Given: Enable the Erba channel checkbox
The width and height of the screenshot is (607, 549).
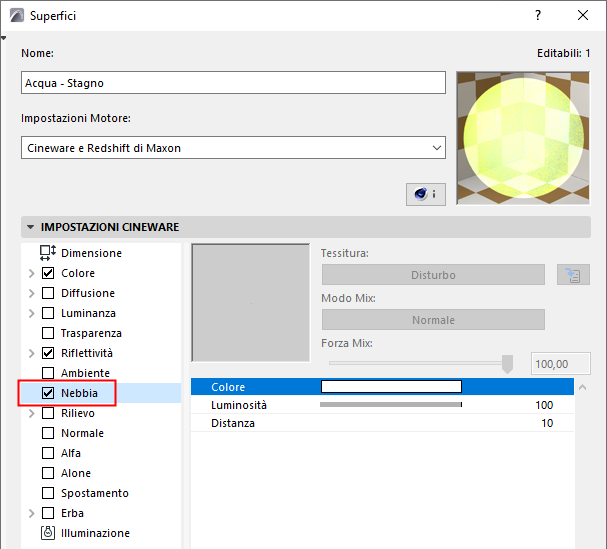Looking at the screenshot, I should pyautogui.click(x=48, y=513).
